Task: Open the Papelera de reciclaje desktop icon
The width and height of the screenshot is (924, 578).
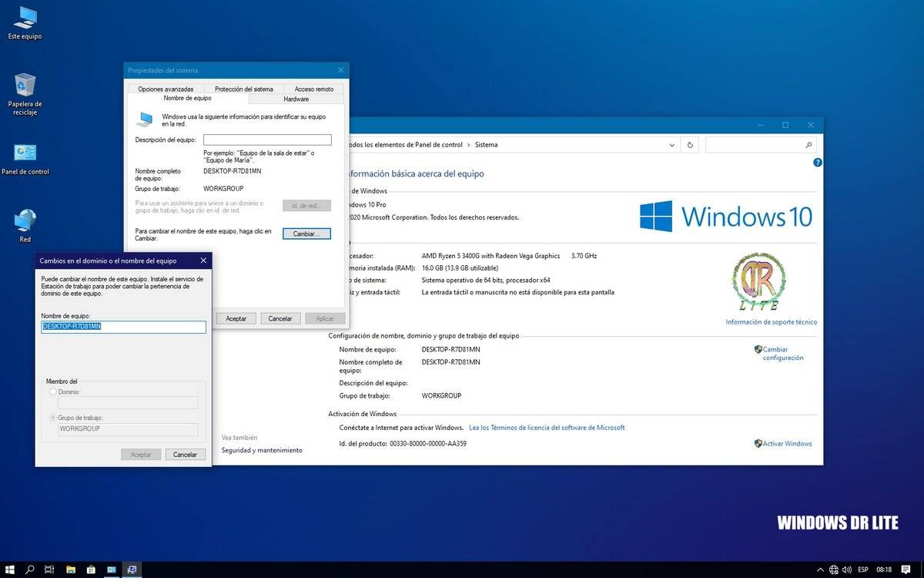Action: click(x=25, y=94)
